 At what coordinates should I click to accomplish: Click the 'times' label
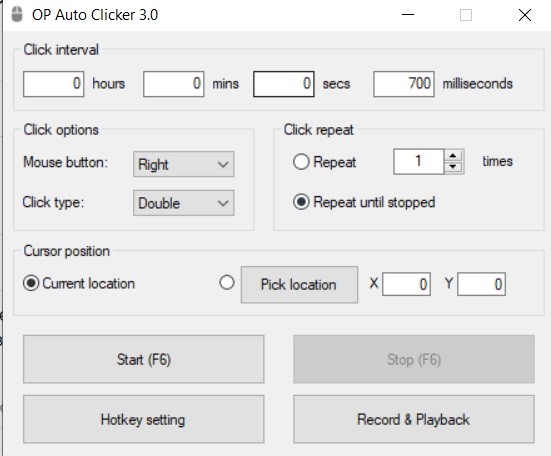[x=498, y=162]
